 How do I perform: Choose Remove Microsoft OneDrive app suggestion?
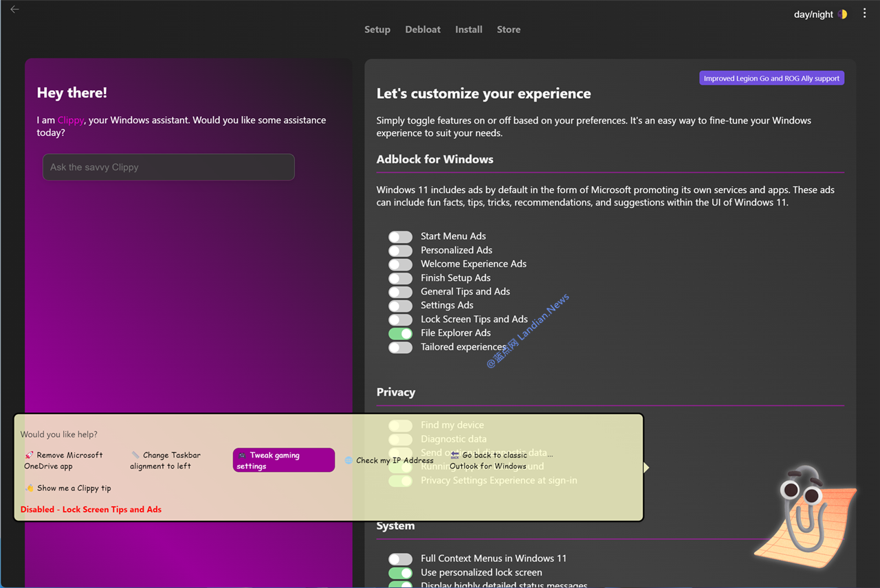click(x=64, y=460)
